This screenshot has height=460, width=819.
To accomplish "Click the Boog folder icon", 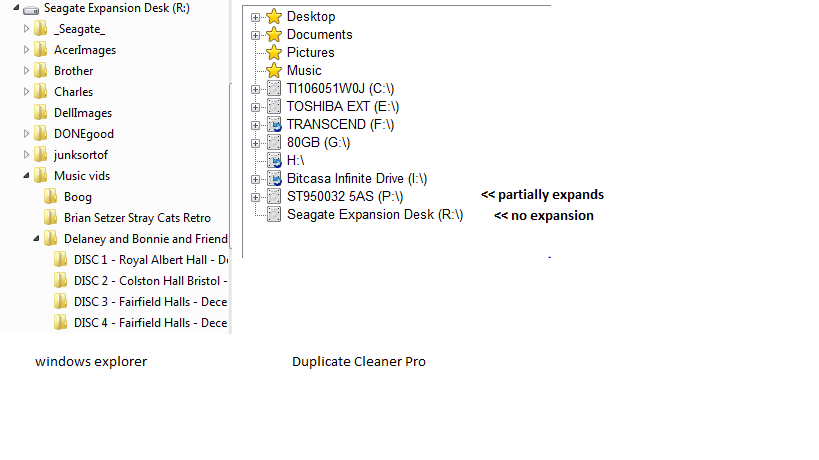I will 51,197.
